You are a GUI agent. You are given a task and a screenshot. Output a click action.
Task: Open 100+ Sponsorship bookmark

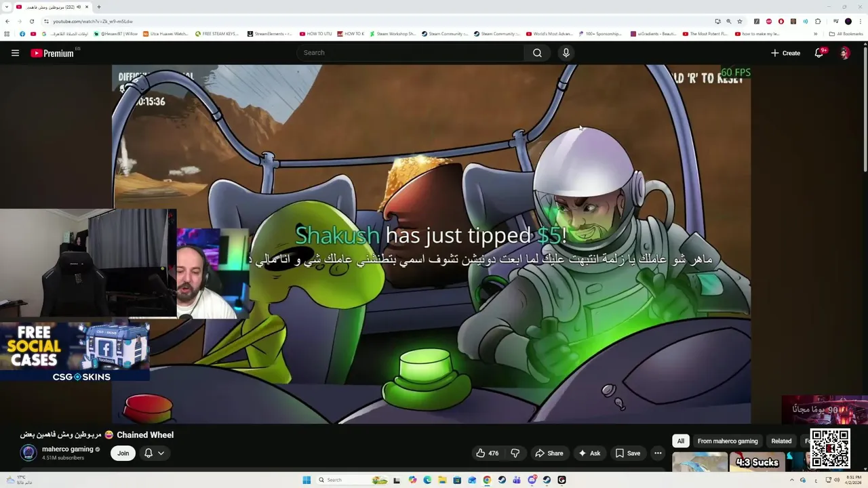pos(601,34)
